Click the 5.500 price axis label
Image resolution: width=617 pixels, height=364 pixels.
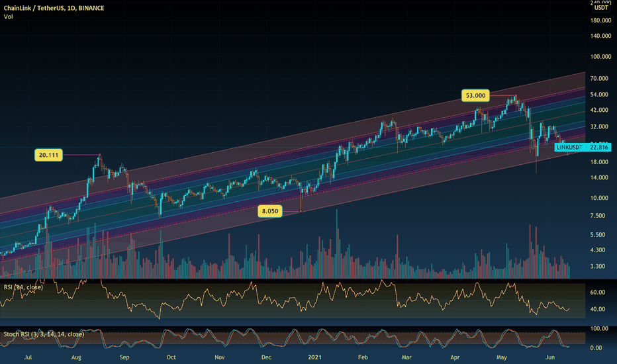click(x=598, y=234)
